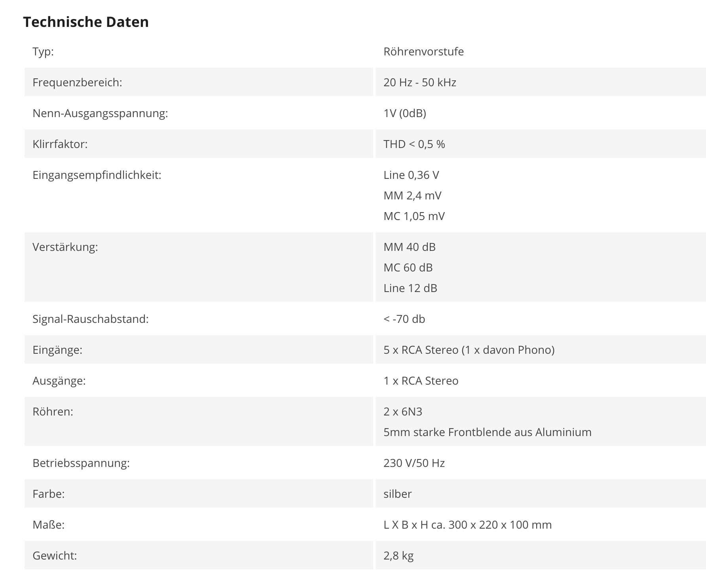Select the 5 x RCA Stereo inputs text
The width and height of the screenshot is (706, 588).
469,350
